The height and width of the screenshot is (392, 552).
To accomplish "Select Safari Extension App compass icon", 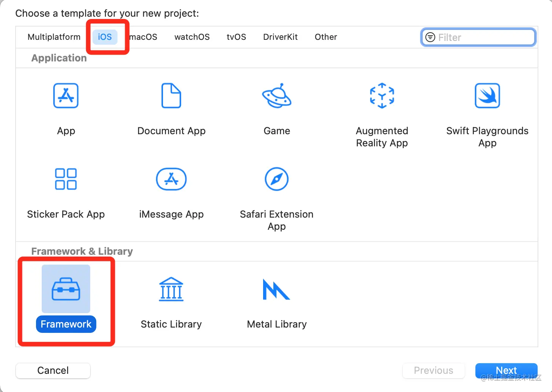I will [x=277, y=179].
